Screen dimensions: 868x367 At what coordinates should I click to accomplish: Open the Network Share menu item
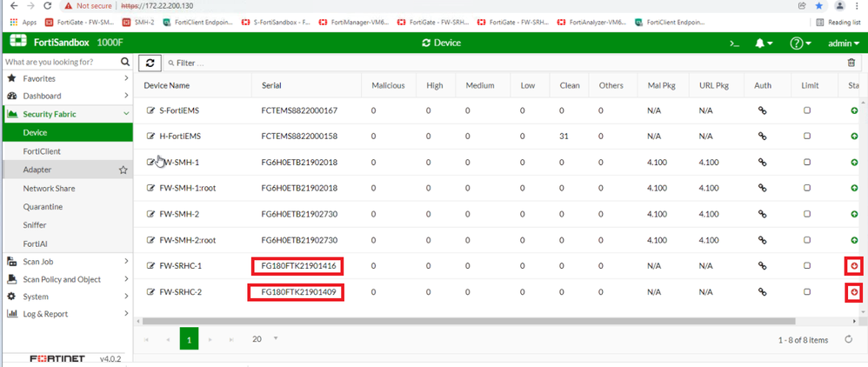click(x=68, y=188)
